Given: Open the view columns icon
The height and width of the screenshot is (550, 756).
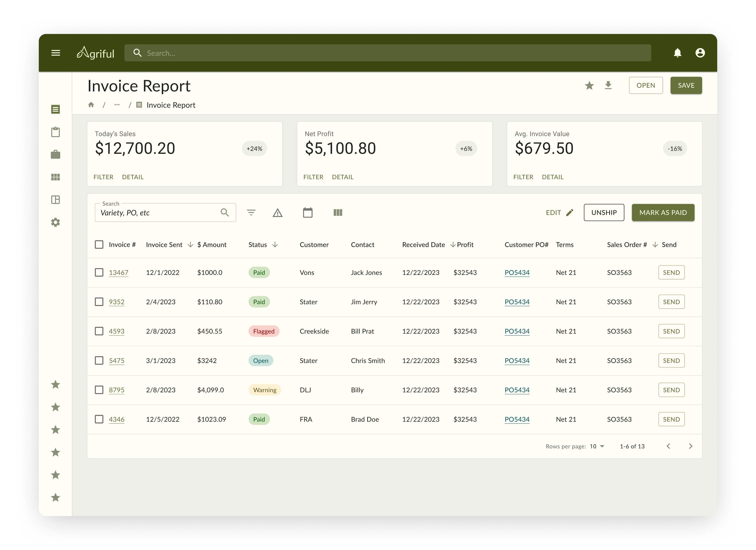Looking at the screenshot, I should [338, 212].
